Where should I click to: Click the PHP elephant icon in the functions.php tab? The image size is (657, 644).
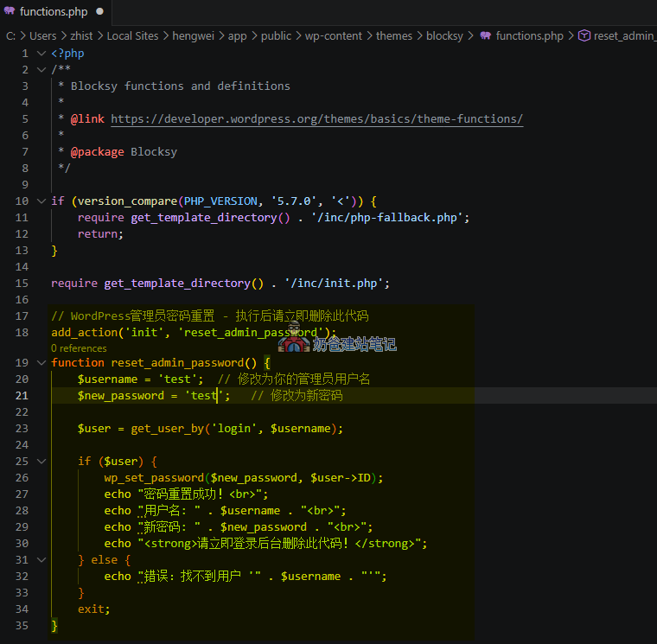tap(10, 12)
